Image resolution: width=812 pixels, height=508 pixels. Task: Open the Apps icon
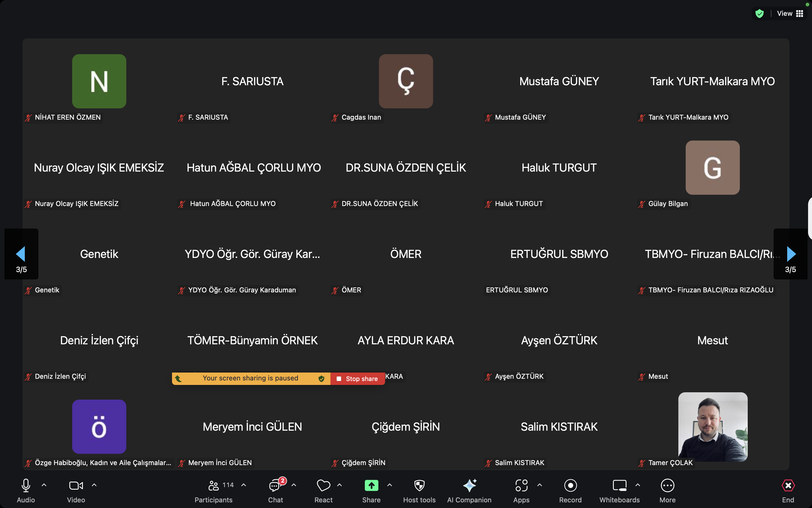521,485
